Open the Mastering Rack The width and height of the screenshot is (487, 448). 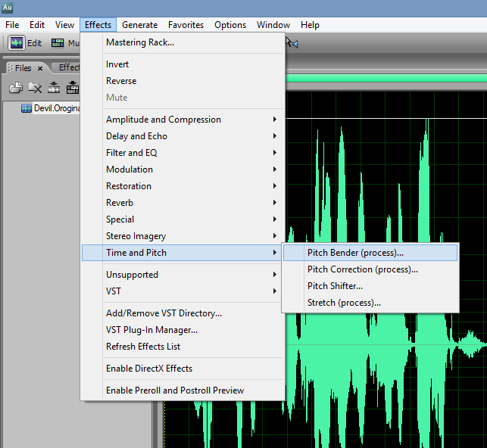(x=140, y=42)
